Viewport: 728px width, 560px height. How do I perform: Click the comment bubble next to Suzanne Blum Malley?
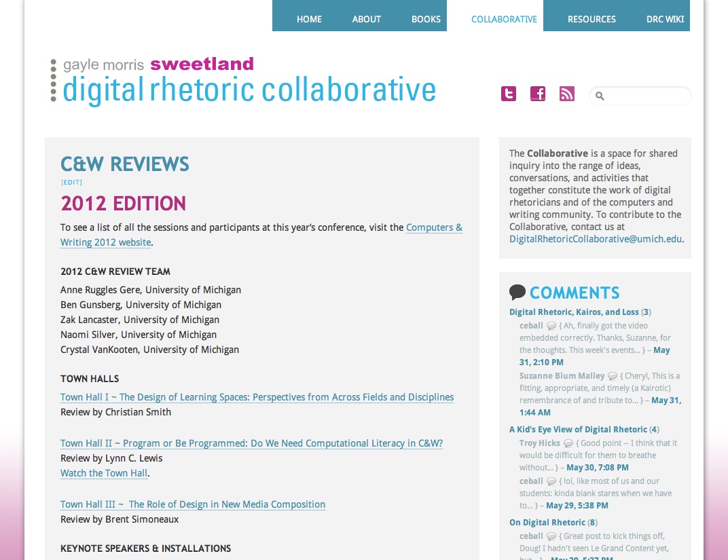(x=613, y=376)
